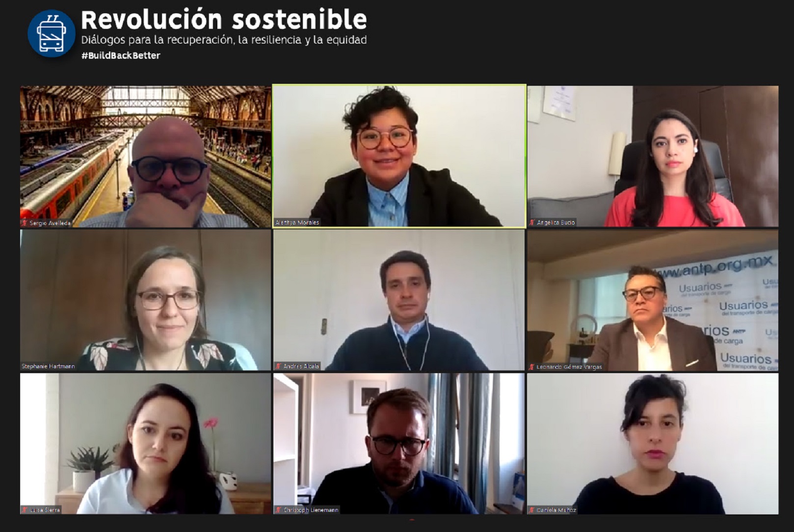Select Angelica Bucio's video tile
The image size is (794, 532).
(x=653, y=156)
